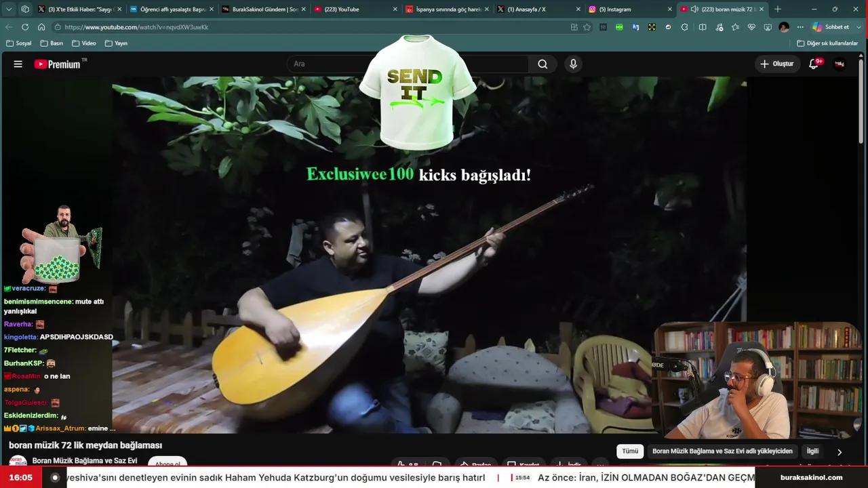Click the username Eskidenizlerdim in chat

pyautogui.click(x=31, y=415)
